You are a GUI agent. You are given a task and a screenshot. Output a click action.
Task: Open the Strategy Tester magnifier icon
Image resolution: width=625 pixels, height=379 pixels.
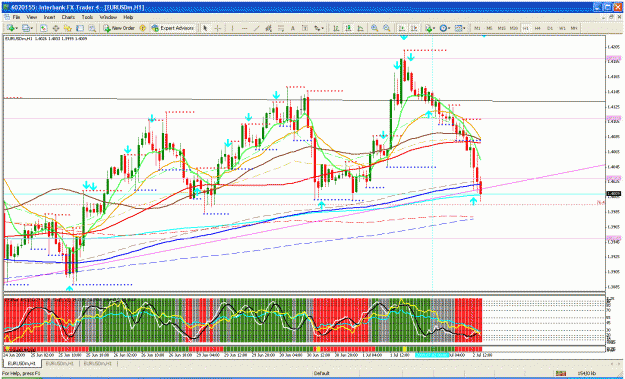point(92,28)
